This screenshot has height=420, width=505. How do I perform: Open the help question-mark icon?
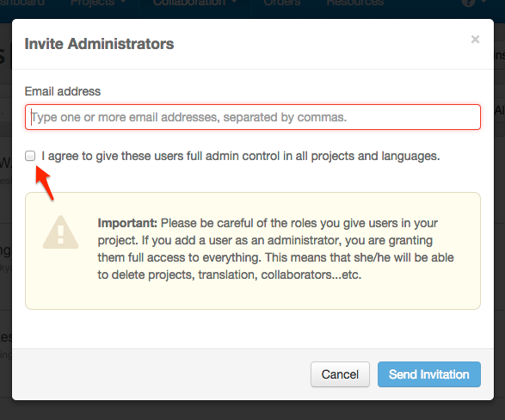[468, 3]
